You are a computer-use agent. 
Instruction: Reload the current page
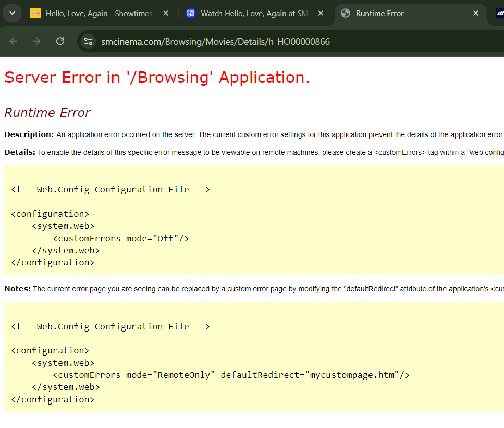60,41
